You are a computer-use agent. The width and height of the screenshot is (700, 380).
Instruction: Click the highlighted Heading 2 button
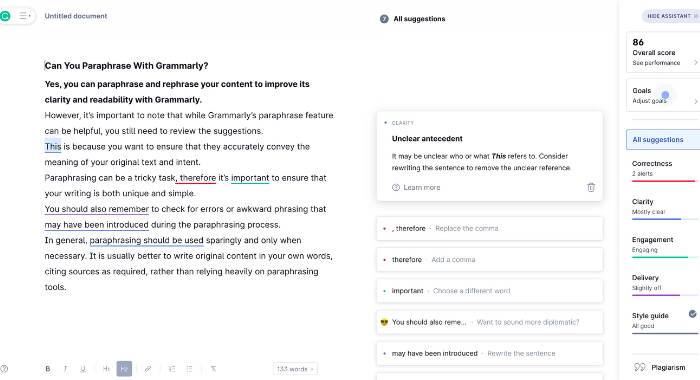pos(124,369)
